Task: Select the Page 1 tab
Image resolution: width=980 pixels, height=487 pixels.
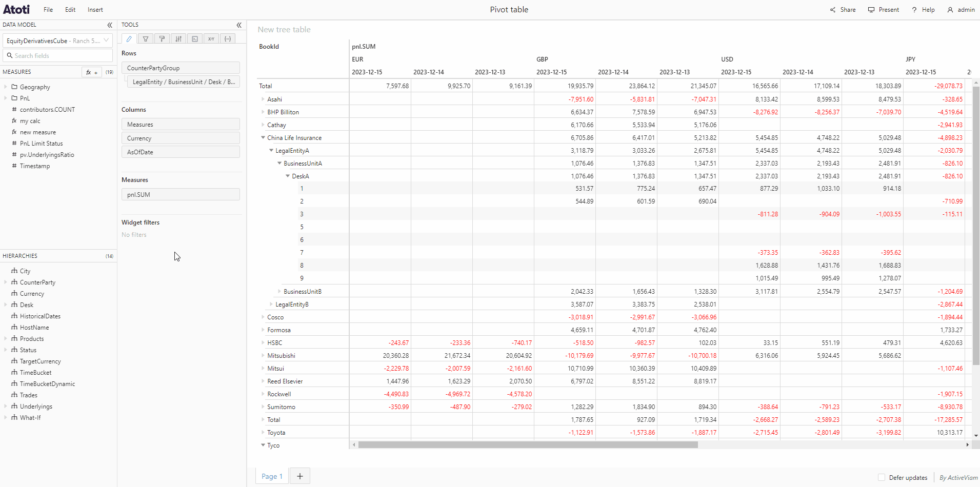Action: [272, 476]
